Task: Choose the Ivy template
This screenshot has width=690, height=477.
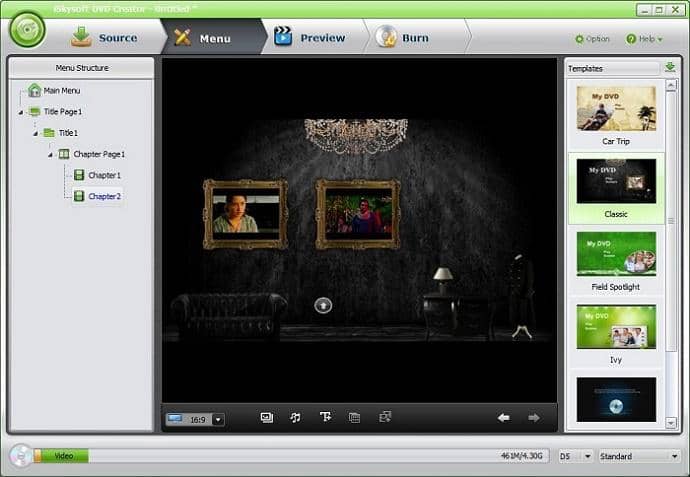Action: point(616,334)
